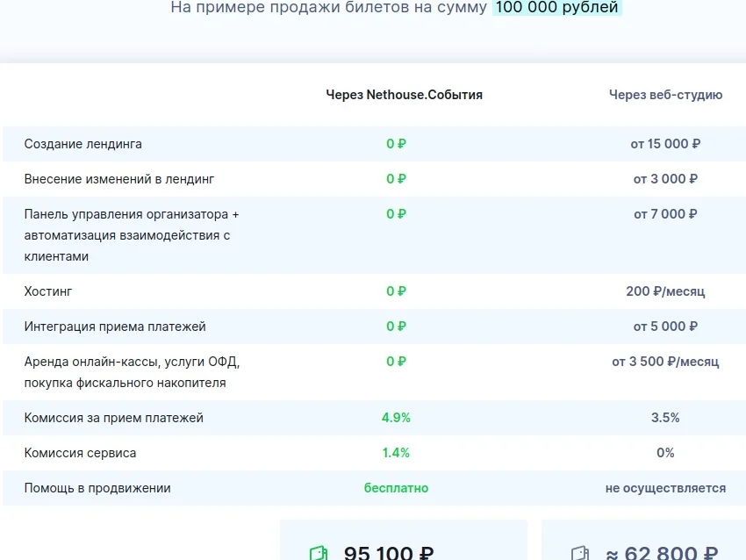Viewport: 746px width, 560px height.
Task: Click the "не осуществляется" promotion value
Action: coord(665,488)
